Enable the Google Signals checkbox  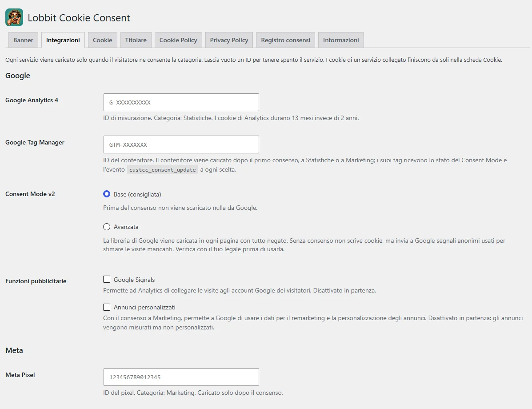pyautogui.click(x=107, y=279)
